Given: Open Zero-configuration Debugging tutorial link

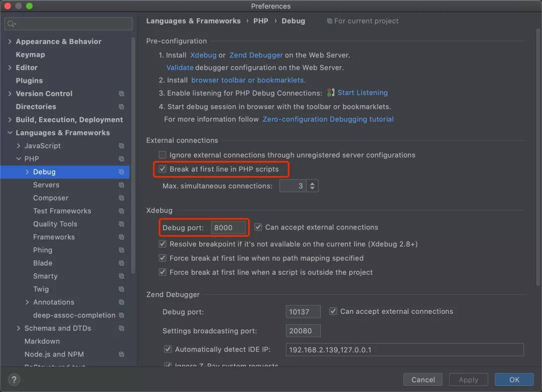Looking at the screenshot, I should coord(328,119).
